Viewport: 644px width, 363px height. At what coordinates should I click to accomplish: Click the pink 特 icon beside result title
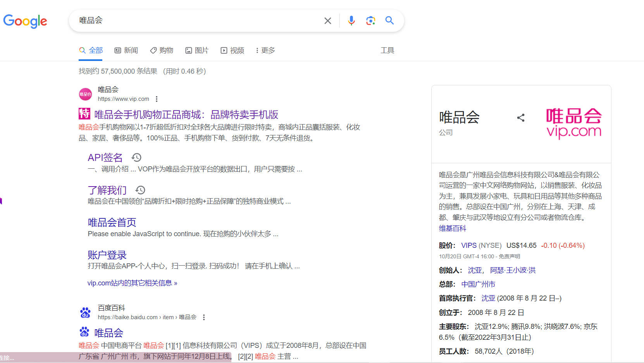coord(84,114)
